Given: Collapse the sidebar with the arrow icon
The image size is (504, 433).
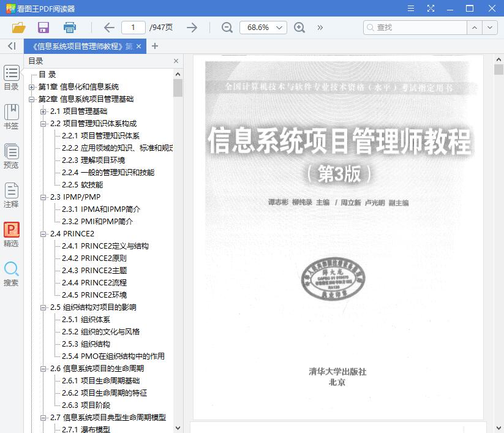Looking at the screenshot, I should tap(12, 46).
